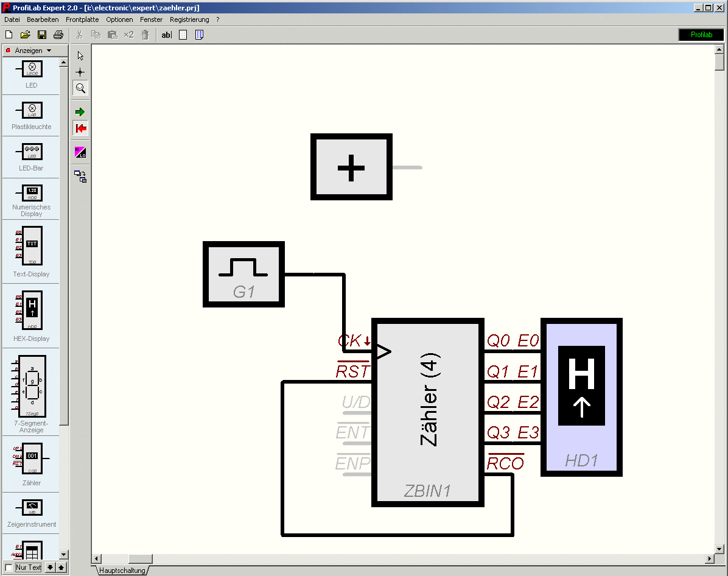Pick the LED-Bar component
The height and width of the screenshot is (576, 728).
(31, 158)
